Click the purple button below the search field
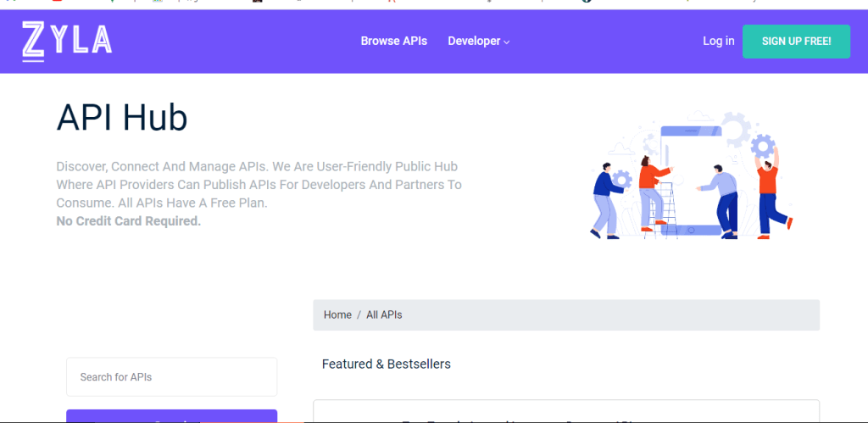The image size is (868, 423). (x=171, y=416)
